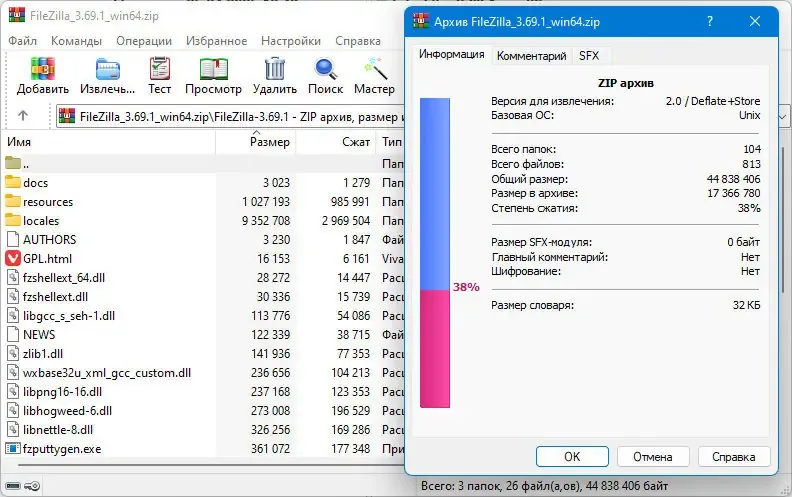The width and height of the screenshot is (792, 497).
Task: Open the Настройки menu
Action: 291,41
